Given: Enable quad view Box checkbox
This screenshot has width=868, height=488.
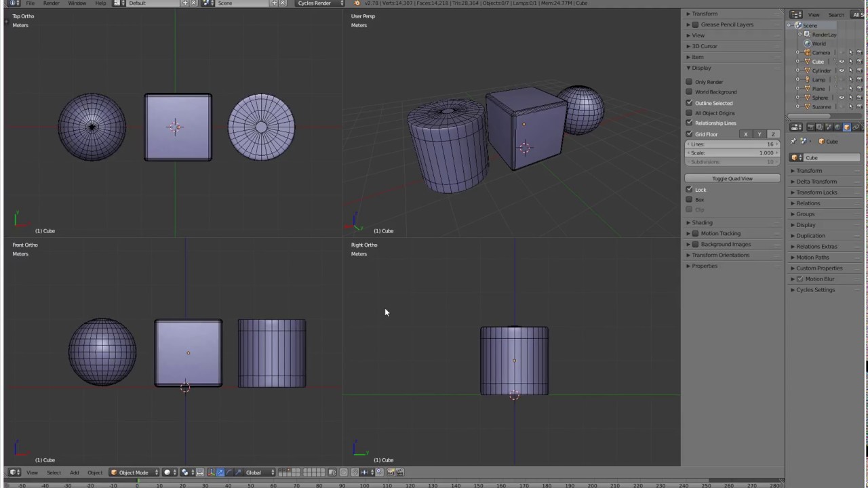Looking at the screenshot, I should click(x=689, y=199).
